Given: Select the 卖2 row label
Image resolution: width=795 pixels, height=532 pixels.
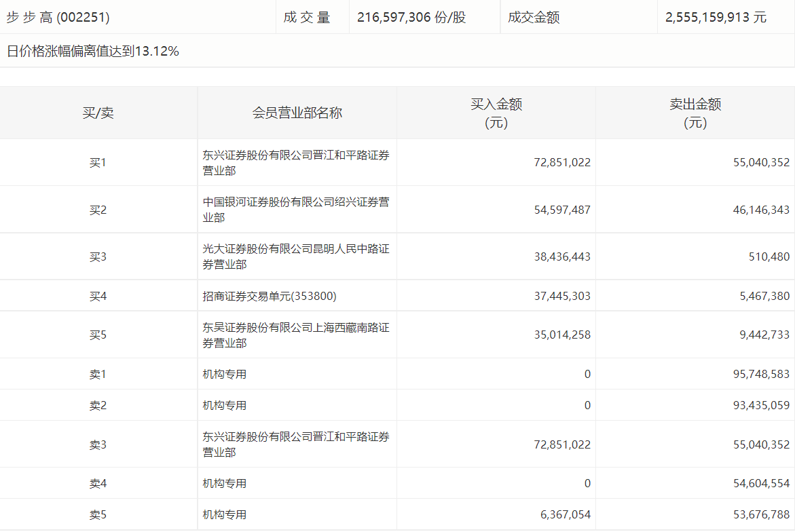Looking at the screenshot, I should (x=98, y=405).
